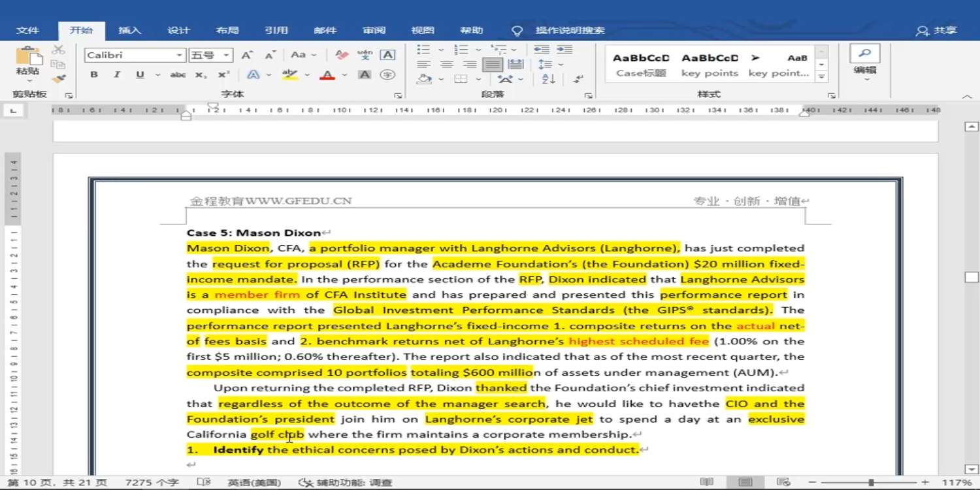Expand the styles gallery more arrow
This screenshot has height=490, width=980.
point(822,77)
